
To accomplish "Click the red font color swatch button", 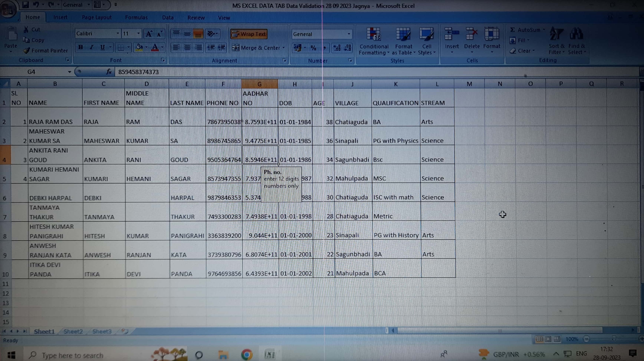I will [x=155, y=47].
